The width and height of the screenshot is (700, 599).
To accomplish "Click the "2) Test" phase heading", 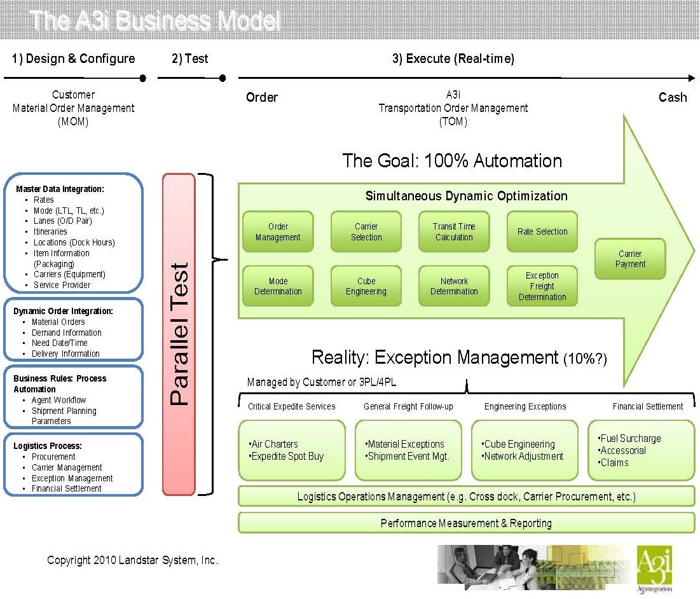I will coord(189,59).
